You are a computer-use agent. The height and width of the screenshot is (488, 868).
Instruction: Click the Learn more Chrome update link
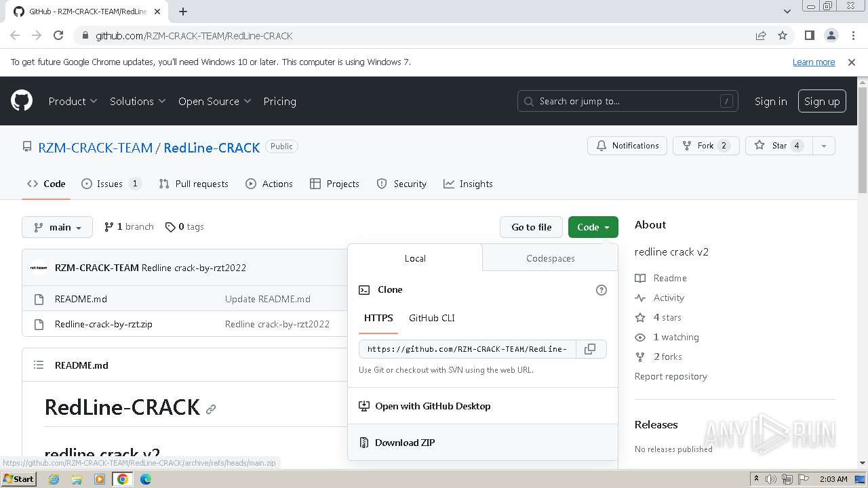(x=814, y=62)
